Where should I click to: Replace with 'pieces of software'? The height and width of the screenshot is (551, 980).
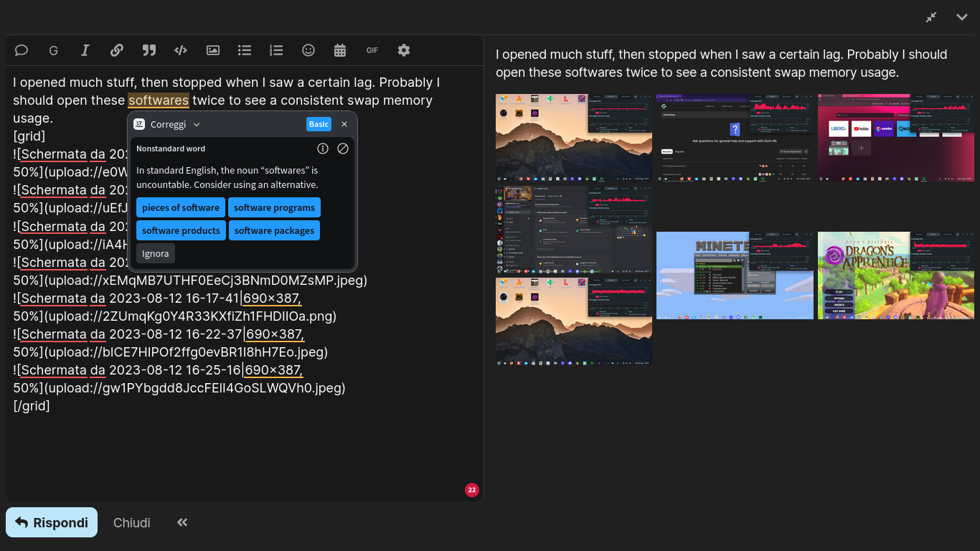pyautogui.click(x=181, y=207)
